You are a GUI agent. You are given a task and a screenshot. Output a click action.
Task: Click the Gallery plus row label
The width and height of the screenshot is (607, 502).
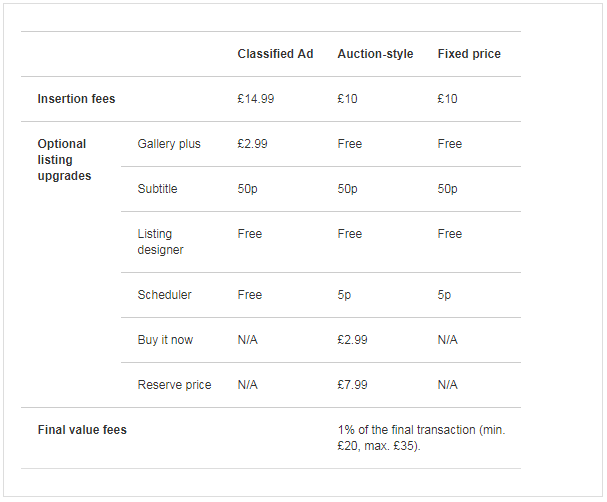169,144
